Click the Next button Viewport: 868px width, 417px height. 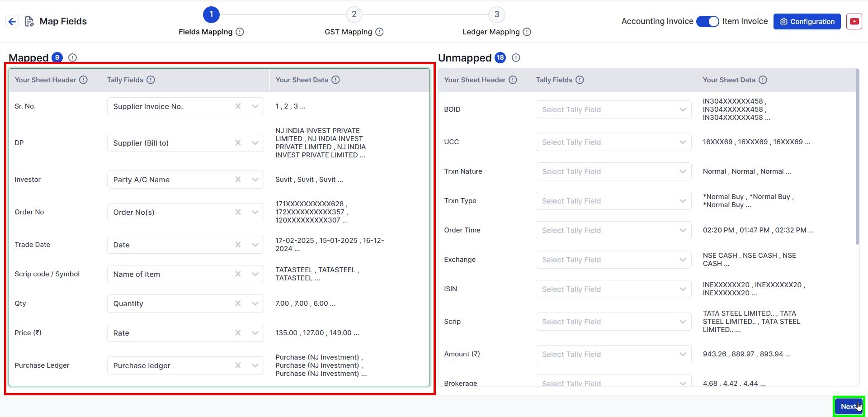pos(848,406)
